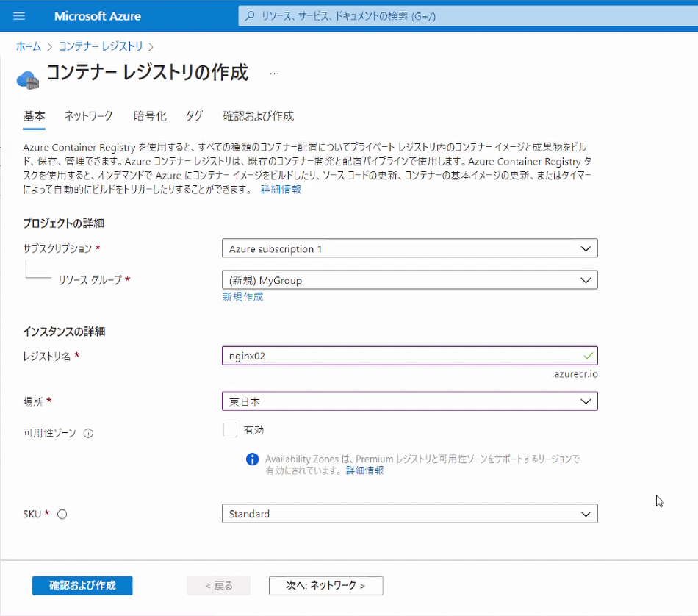698x616 pixels.
Task: Show info tooltip for 可用性ゾーン
Action: pos(89,433)
